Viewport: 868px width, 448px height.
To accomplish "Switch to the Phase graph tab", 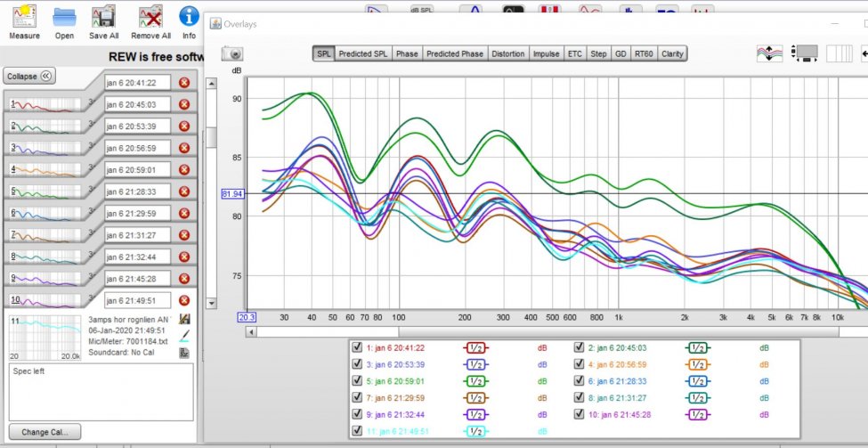I will point(407,54).
